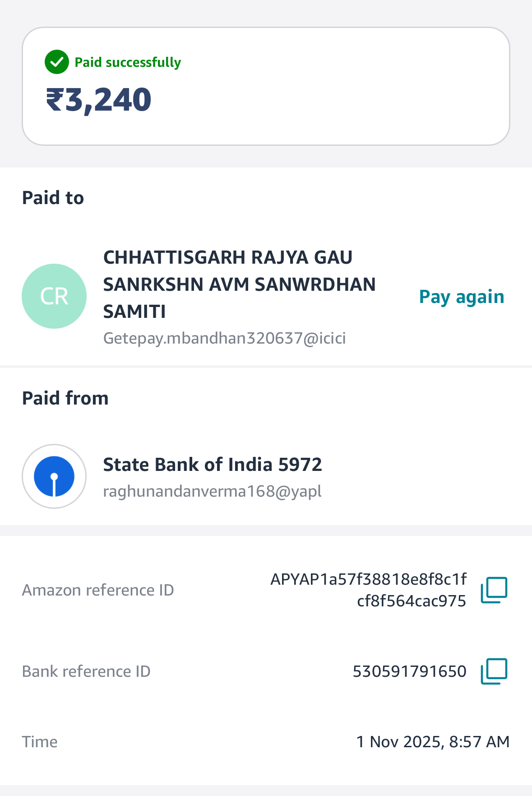The image size is (532, 796).
Task: Tap the CR recipient avatar
Action: [54, 296]
